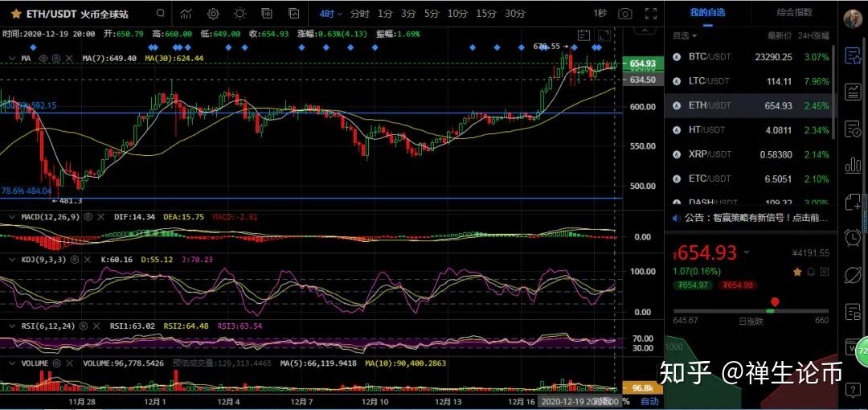Image resolution: width=868 pixels, height=410 pixels.
Task: Switch to 我的自选 watchlist tab
Action: [707, 12]
